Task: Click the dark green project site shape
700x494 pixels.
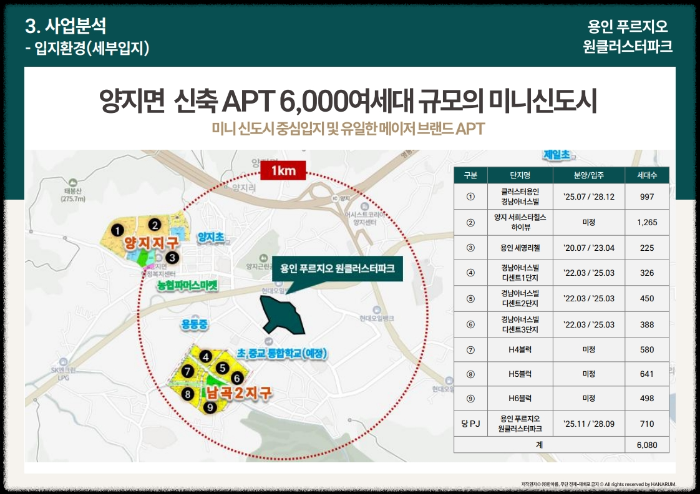Action: (282, 316)
